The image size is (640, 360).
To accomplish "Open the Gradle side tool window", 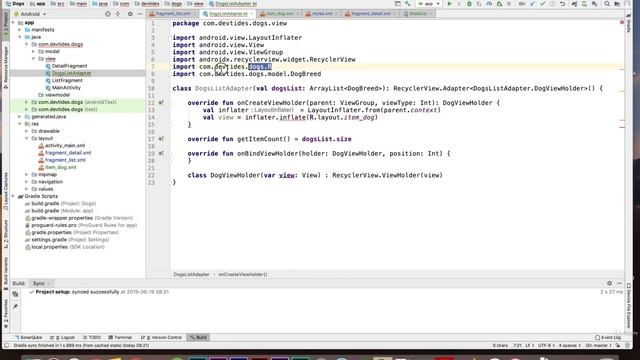I will (x=629, y=24).
